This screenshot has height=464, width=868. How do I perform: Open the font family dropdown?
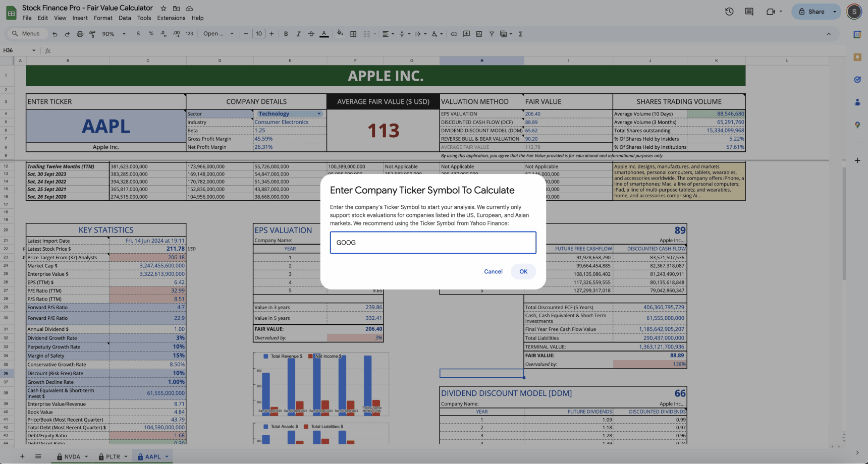click(x=219, y=34)
